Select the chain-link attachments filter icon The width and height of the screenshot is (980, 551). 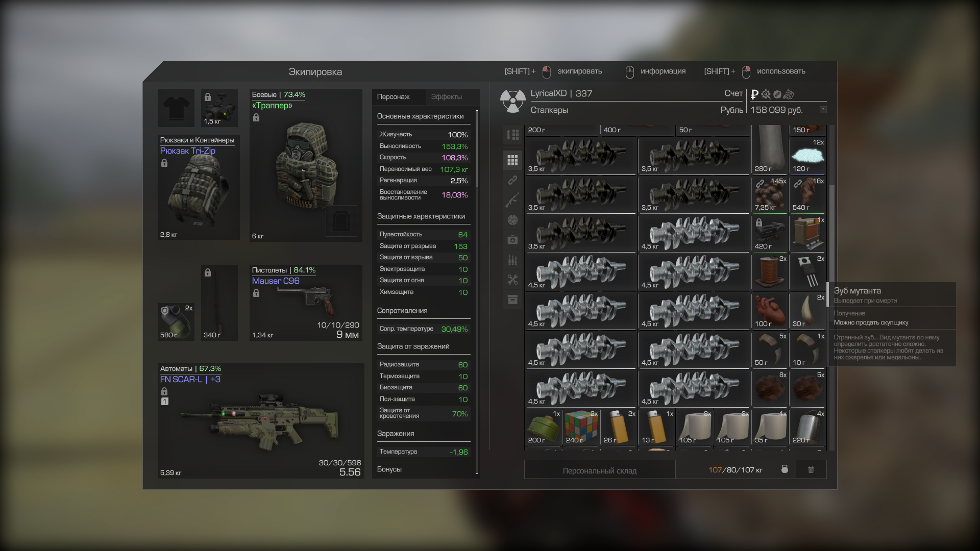point(512,180)
